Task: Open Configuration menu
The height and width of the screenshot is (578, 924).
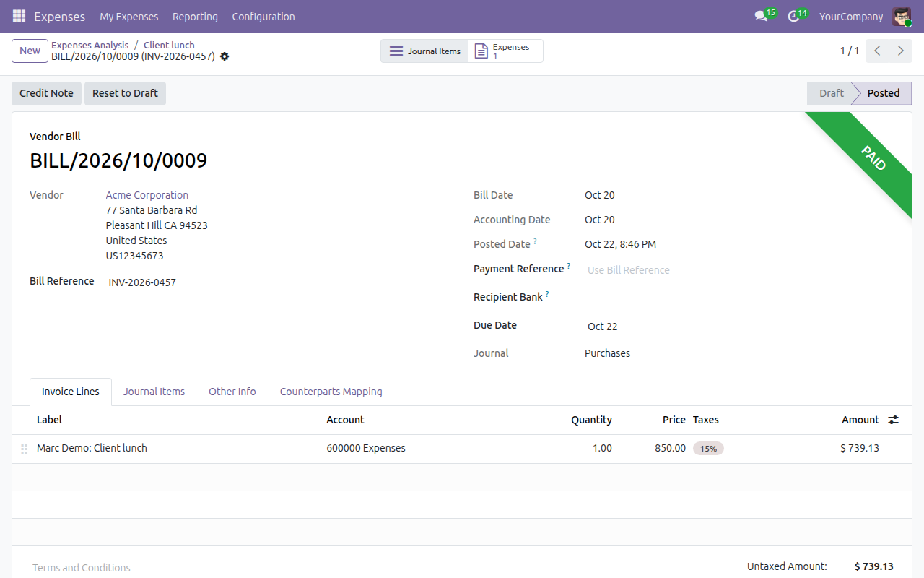Action: tap(263, 16)
